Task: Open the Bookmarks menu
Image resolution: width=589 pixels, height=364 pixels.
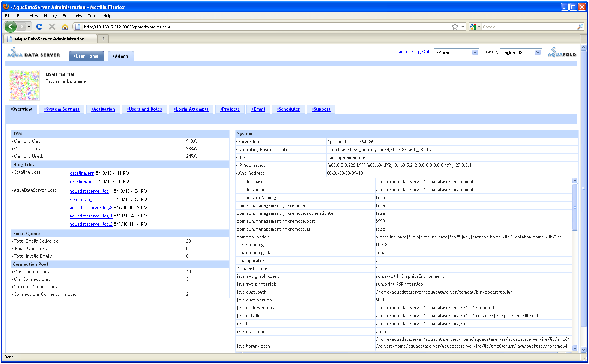Action: tap(72, 16)
